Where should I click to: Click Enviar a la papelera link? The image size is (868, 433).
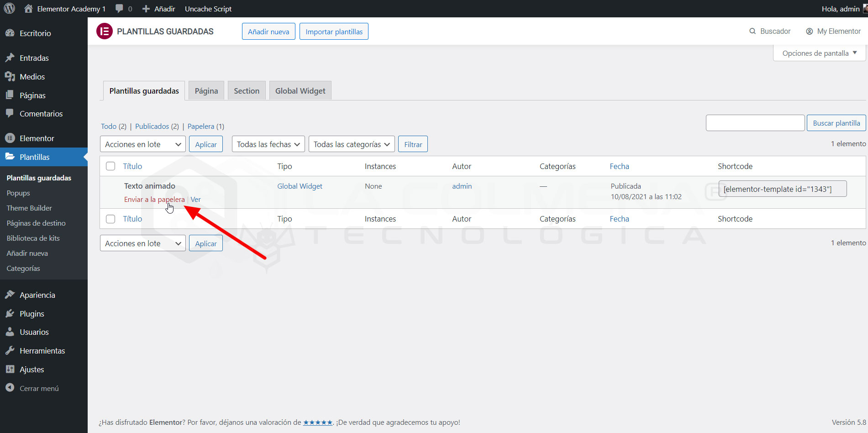point(154,200)
